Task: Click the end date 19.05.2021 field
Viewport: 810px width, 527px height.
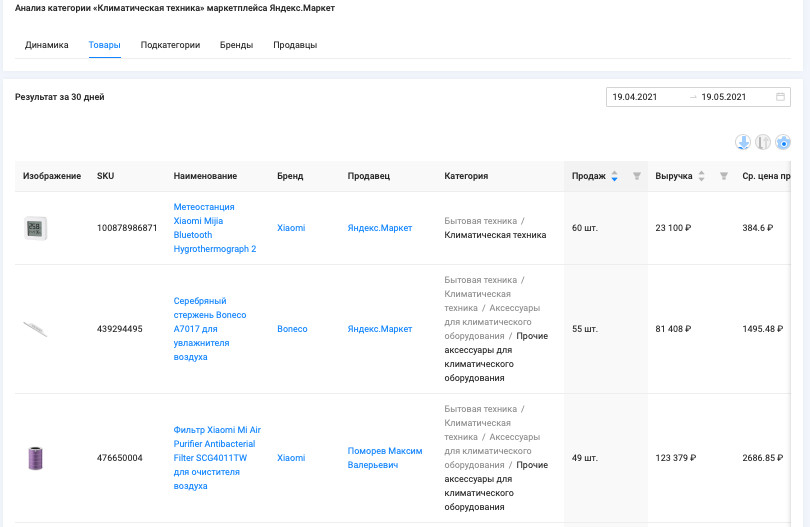Action: (x=724, y=97)
